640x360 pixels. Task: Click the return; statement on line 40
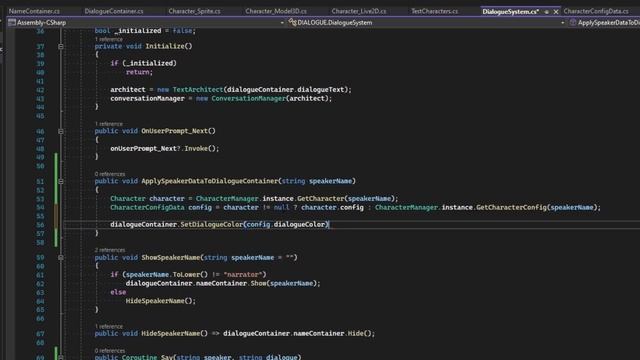139,72
